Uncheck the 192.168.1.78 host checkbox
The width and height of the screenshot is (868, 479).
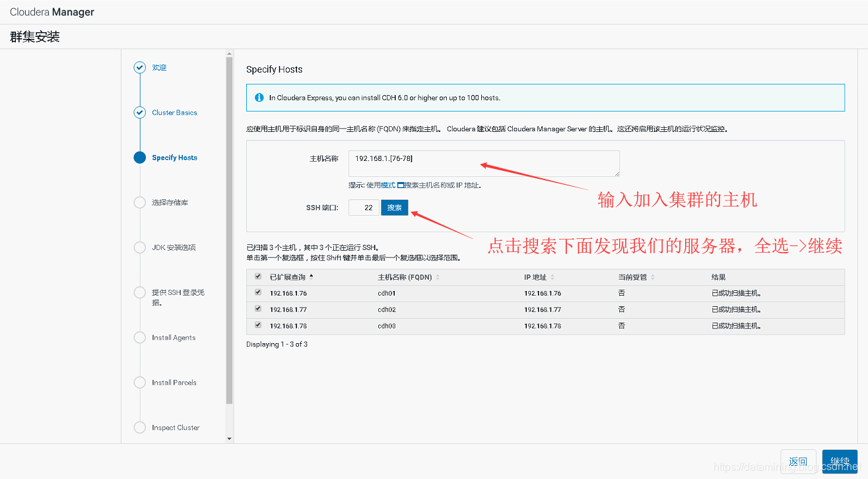point(257,325)
